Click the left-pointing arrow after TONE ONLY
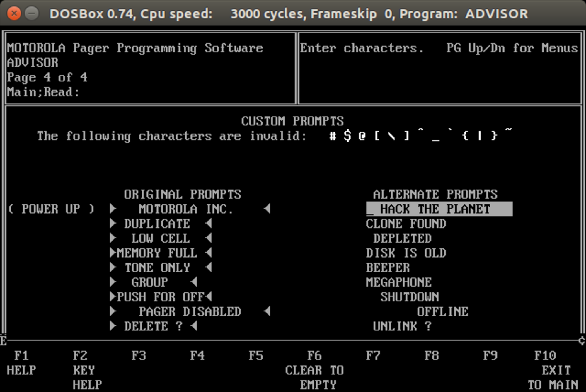This screenshot has width=586, height=392. [208, 267]
